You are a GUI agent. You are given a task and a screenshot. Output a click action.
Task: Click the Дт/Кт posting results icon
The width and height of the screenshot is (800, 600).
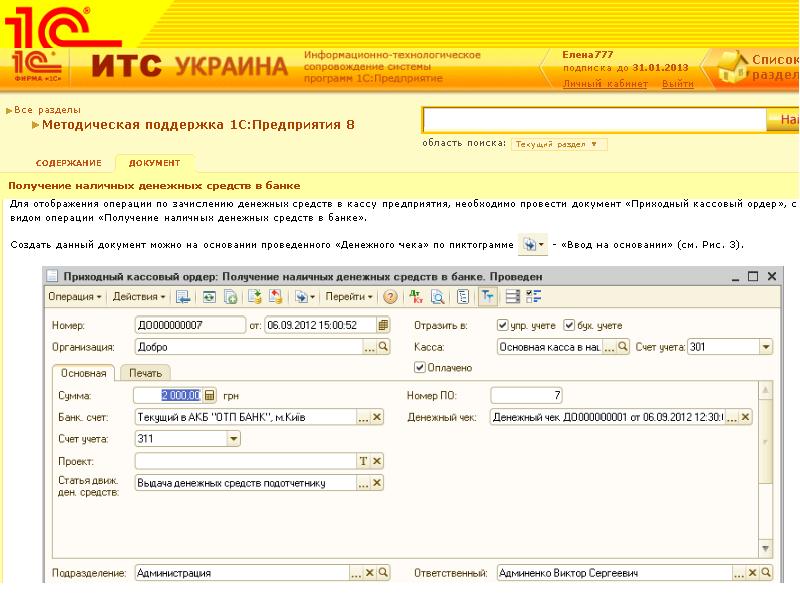coord(418,297)
